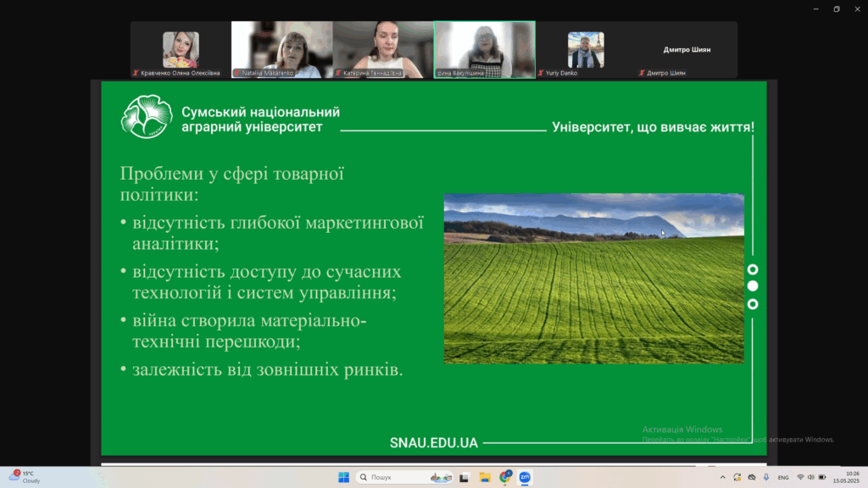Screen dimensions: 868x488
Task: Click the green field photo on slide
Action: [593, 278]
